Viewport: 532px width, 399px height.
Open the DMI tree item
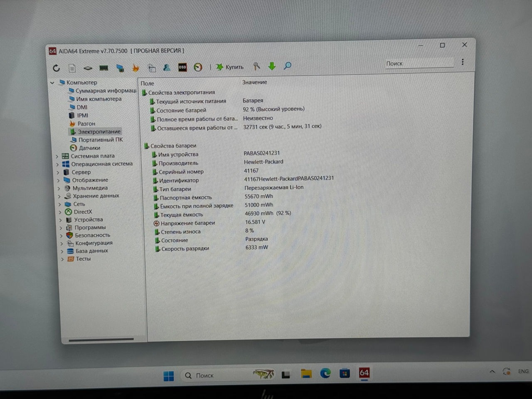pyautogui.click(x=78, y=107)
